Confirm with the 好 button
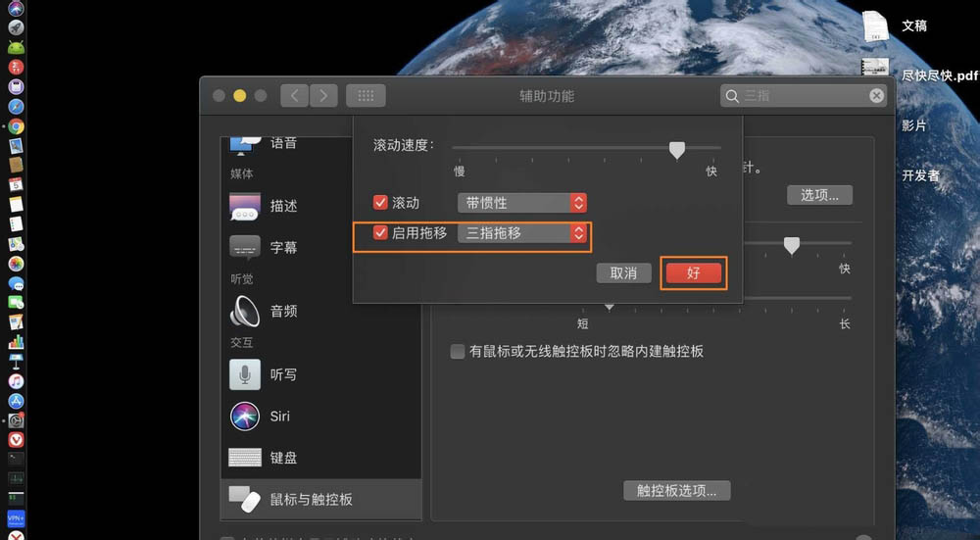The width and height of the screenshot is (980, 540). click(x=694, y=273)
